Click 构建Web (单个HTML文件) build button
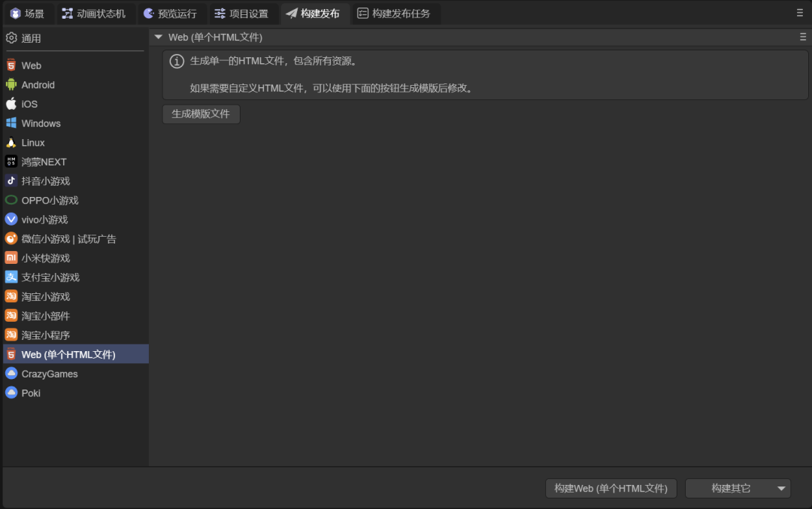The height and width of the screenshot is (509, 812). click(x=611, y=488)
